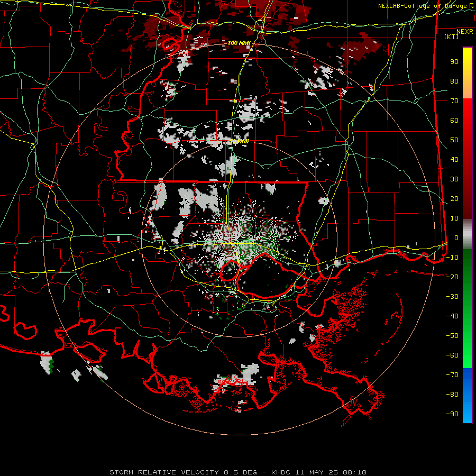Click the positive 10 scale value
The height and width of the screenshot is (476, 476).
point(454,218)
